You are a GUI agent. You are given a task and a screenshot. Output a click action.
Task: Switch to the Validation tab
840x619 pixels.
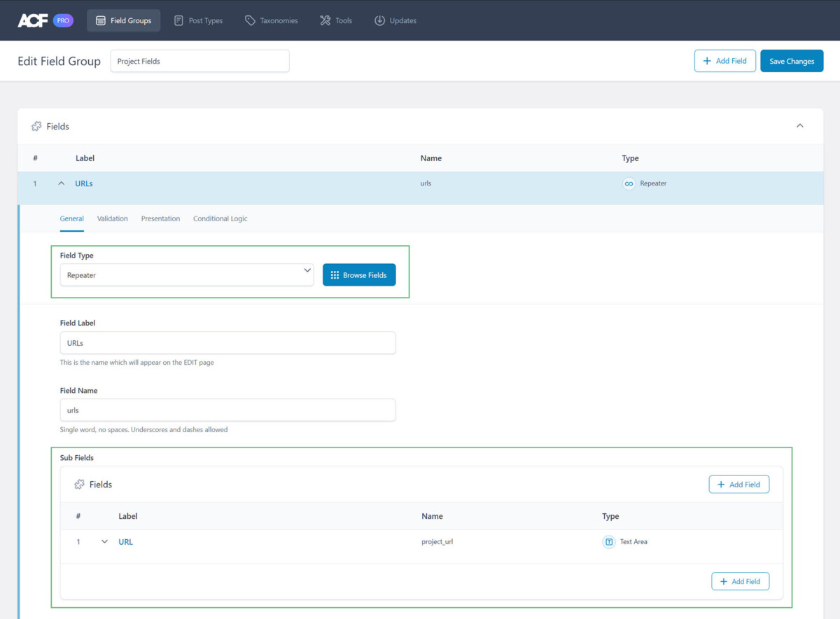coord(112,218)
